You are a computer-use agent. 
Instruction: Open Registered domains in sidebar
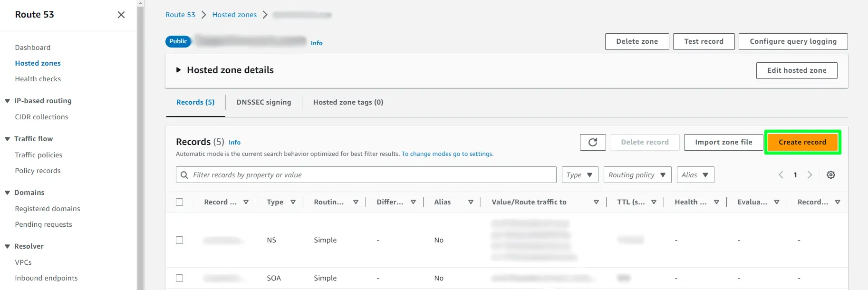coord(48,209)
